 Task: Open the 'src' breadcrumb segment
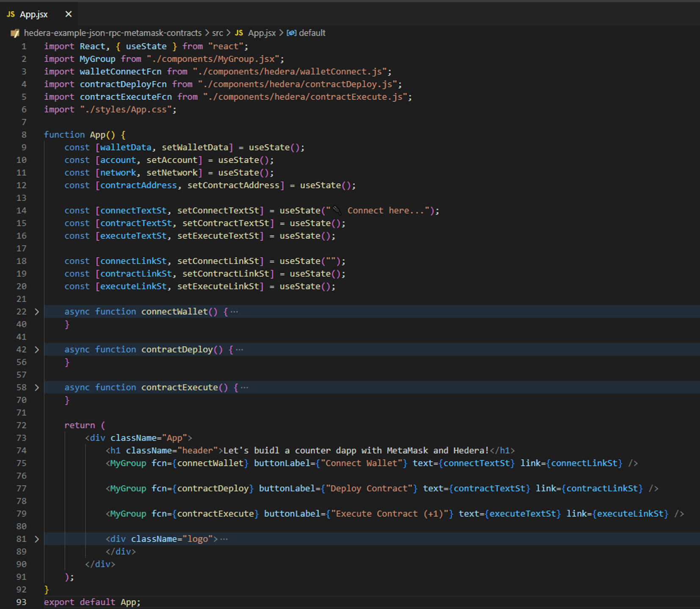tap(218, 33)
